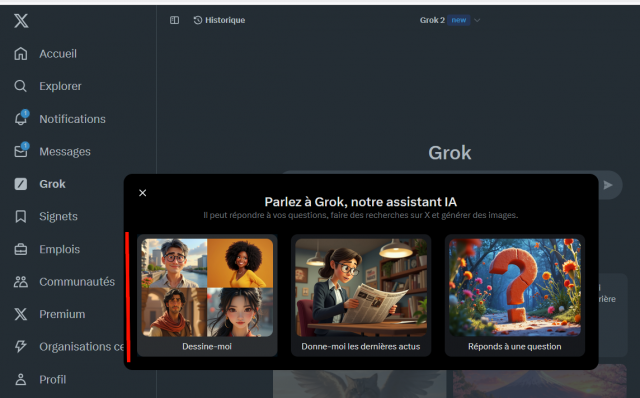Click the Grok slash icon in sidebar
640x398 pixels.
21,184
